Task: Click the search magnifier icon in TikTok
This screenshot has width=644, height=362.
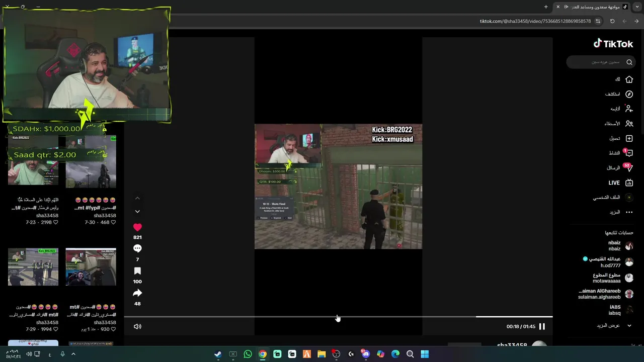Action: [629, 62]
